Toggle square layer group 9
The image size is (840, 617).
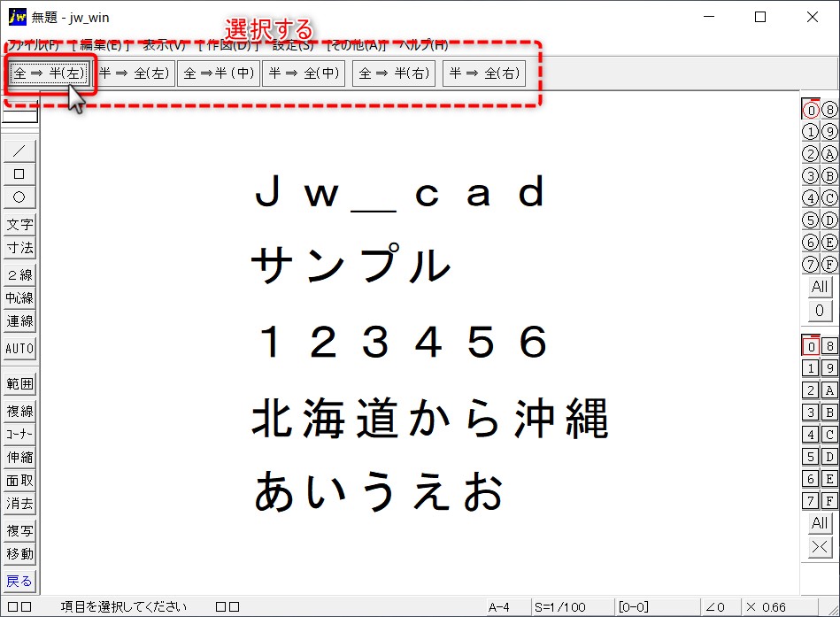(x=829, y=368)
